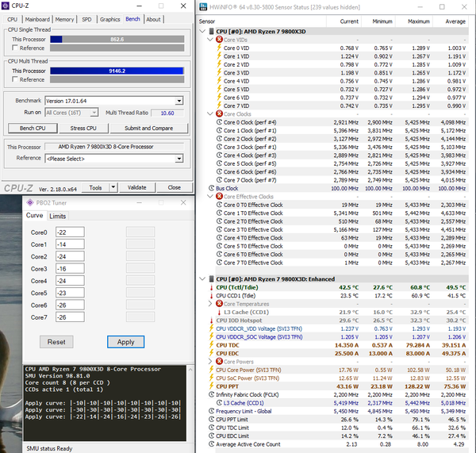Click the Bench CPU button
476x453 pixels.
[33, 129]
